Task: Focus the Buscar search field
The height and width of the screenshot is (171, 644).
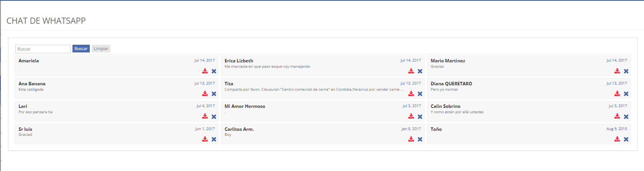Action: click(x=43, y=49)
